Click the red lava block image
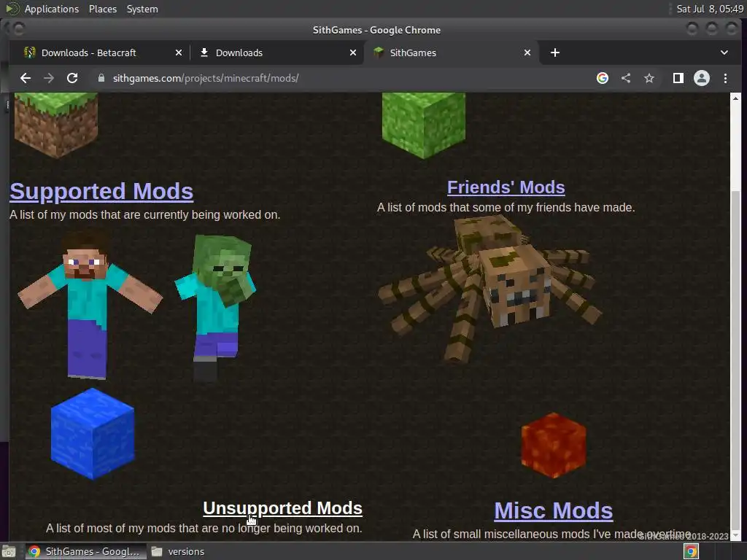 click(554, 446)
